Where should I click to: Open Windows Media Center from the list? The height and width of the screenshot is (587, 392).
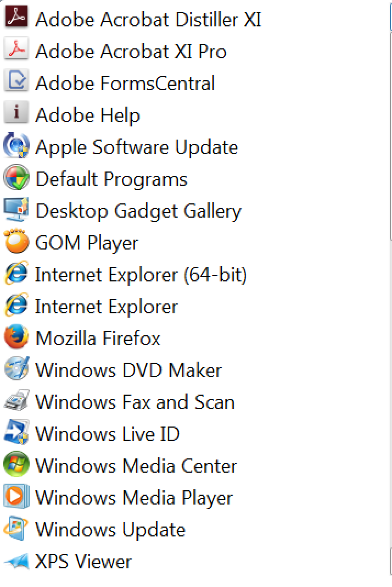point(136,466)
